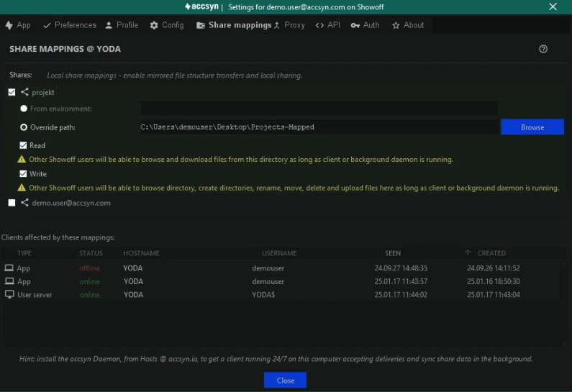Click the projekt share label
Screen dimensions: 572x392
click(43, 92)
